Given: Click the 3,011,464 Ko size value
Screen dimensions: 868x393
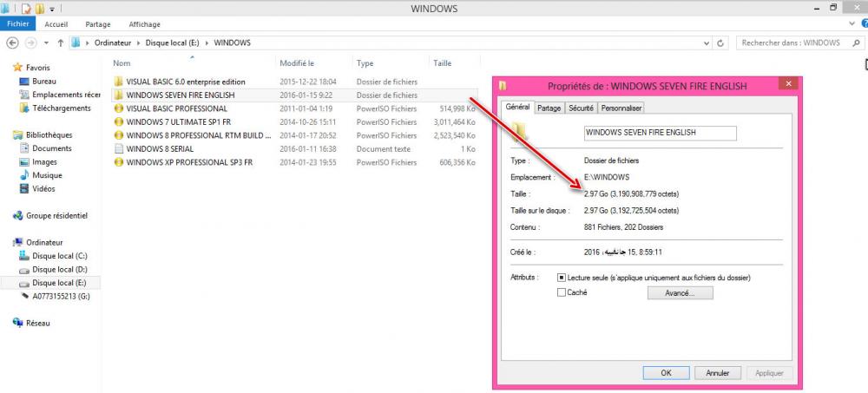Looking at the screenshot, I should 455,121.
